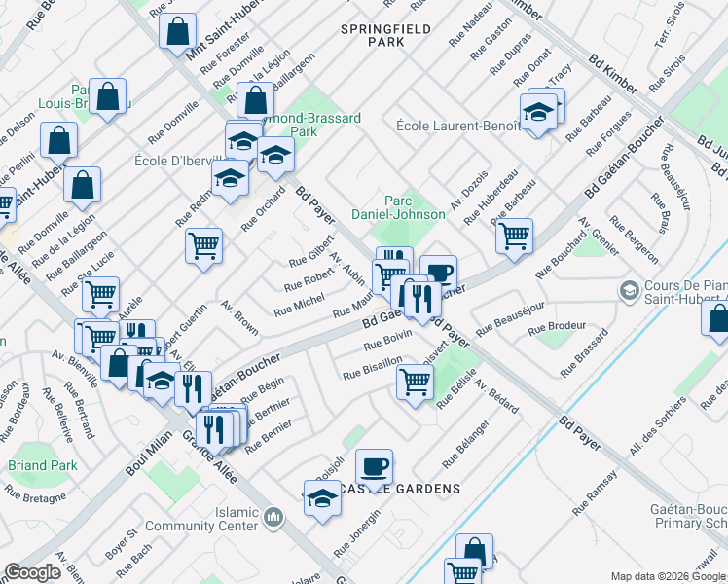Screen dimensions: 728x584
Task: Click the Google logo link
Action: (32, 572)
